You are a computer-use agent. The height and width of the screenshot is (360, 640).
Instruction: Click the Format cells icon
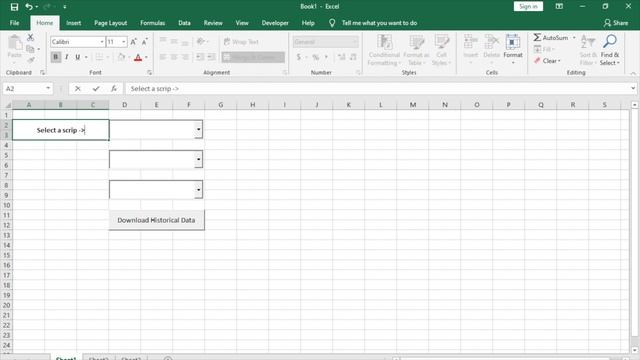point(513,42)
